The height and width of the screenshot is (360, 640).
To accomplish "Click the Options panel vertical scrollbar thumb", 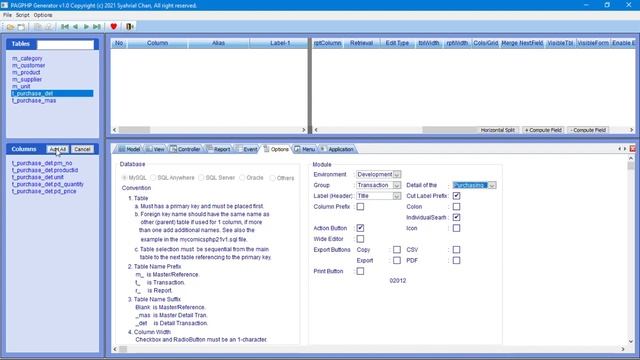I will [631, 166].
